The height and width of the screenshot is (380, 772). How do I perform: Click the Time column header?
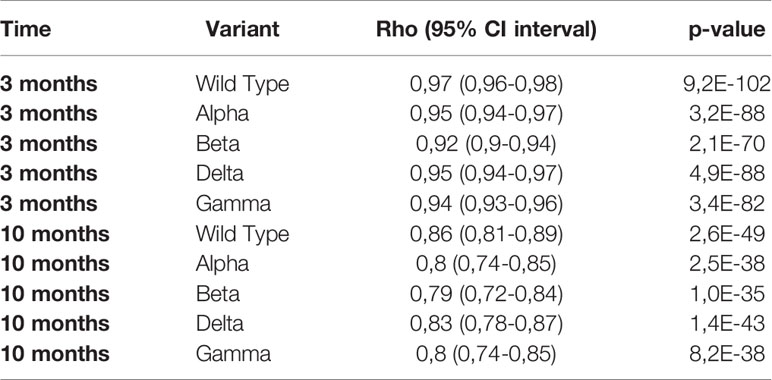(26, 30)
